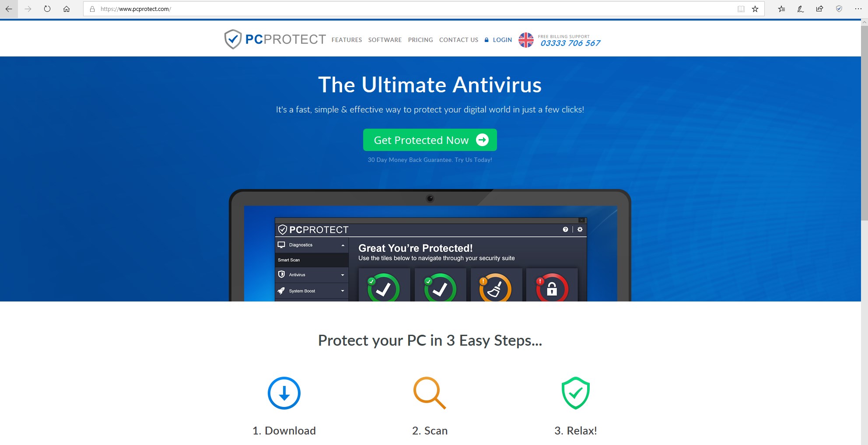Open the Pricing menu item
This screenshot has width=868, height=445.
coord(420,40)
